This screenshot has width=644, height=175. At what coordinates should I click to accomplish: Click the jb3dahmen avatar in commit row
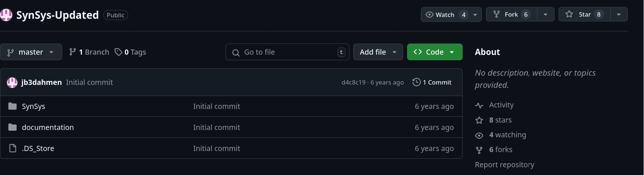tap(12, 82)
